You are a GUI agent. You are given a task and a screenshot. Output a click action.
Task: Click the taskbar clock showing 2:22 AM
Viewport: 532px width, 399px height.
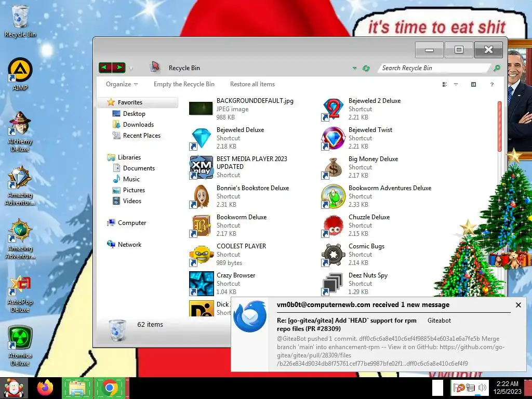pos(507,388)
